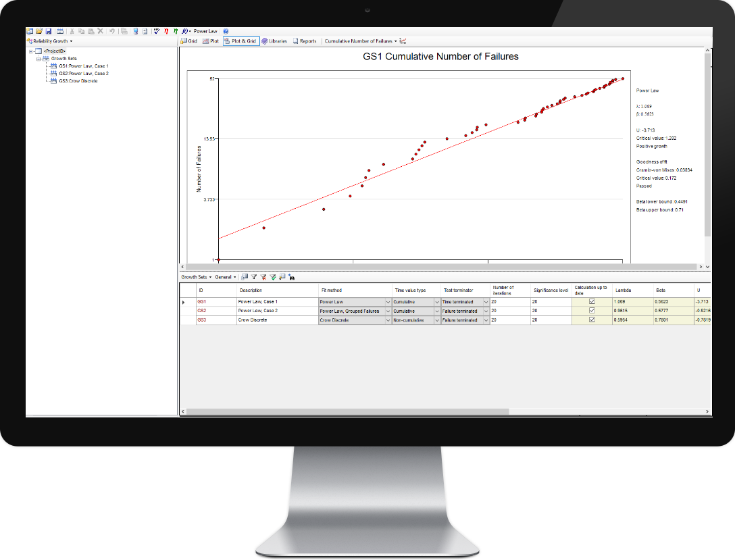735x560 pixels.
Task: Click the binoculars find icon
Action: [x=291, y=277]
